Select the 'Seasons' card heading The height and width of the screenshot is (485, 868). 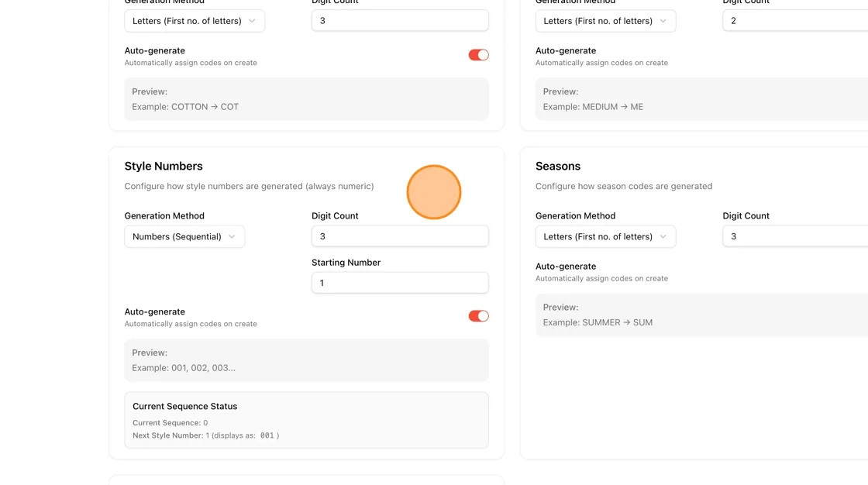[x=557, y=166]
